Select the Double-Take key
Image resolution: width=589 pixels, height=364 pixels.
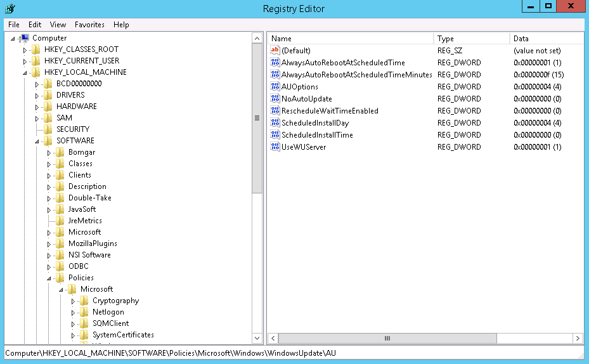[90, 198]
